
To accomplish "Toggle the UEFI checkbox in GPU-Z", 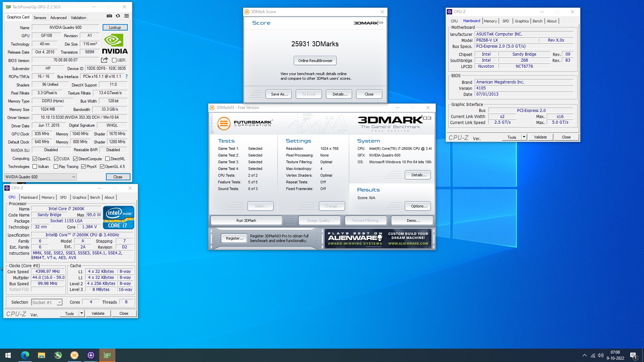I will (x=114, y=60).
